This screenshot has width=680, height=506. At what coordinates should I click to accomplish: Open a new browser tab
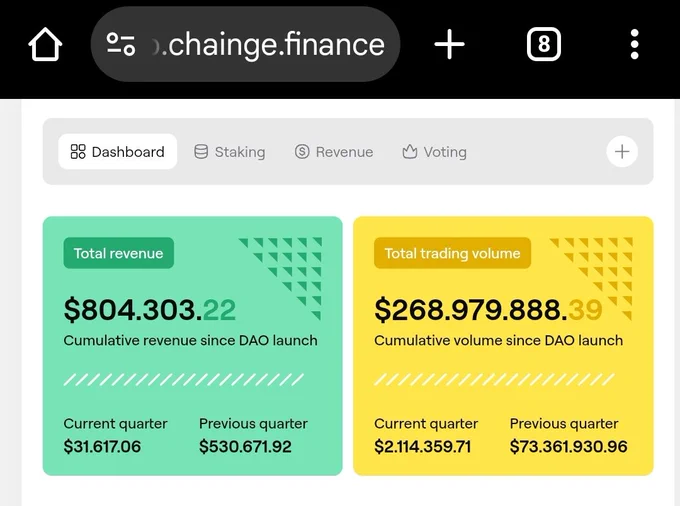tap(449, 44)
